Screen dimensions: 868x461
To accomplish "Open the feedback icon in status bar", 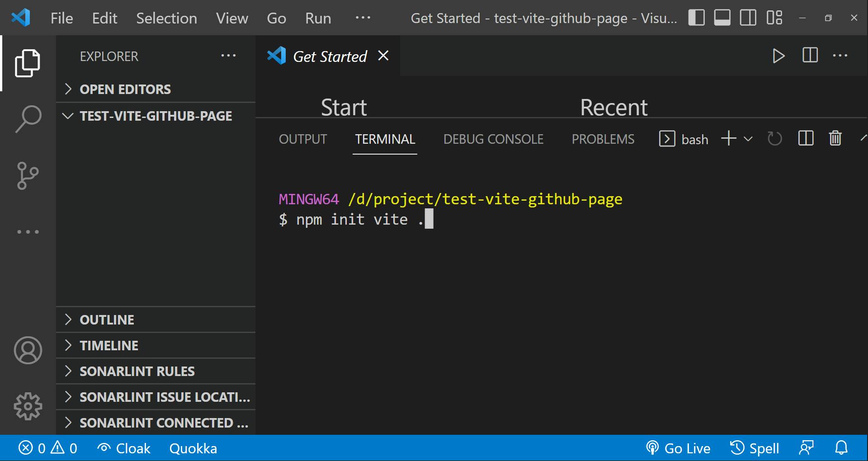I will [807, 448].
